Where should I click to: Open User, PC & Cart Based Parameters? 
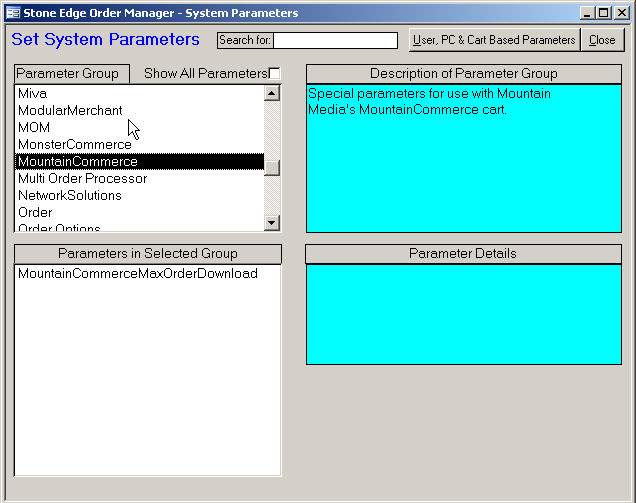(x=494, y=40)
